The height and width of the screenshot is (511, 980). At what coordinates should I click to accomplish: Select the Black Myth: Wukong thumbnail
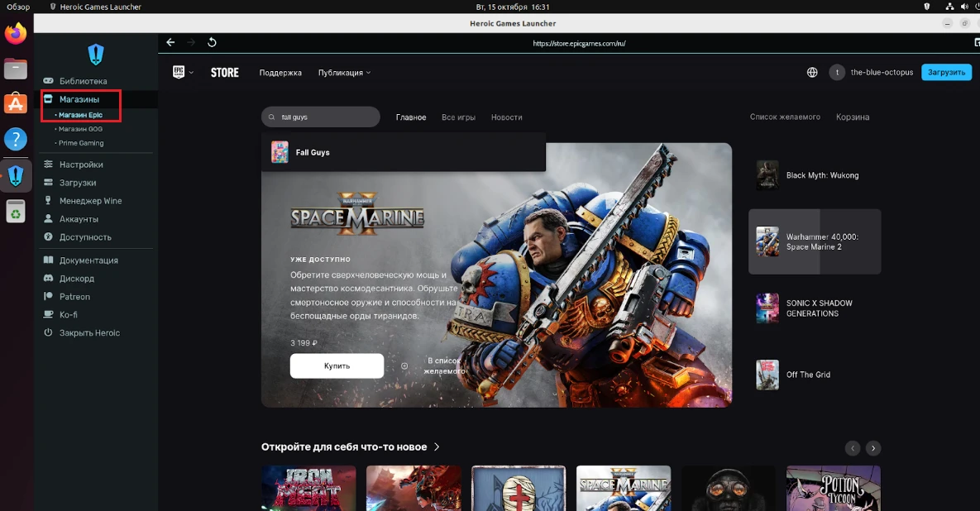click(x=767, y=175)
